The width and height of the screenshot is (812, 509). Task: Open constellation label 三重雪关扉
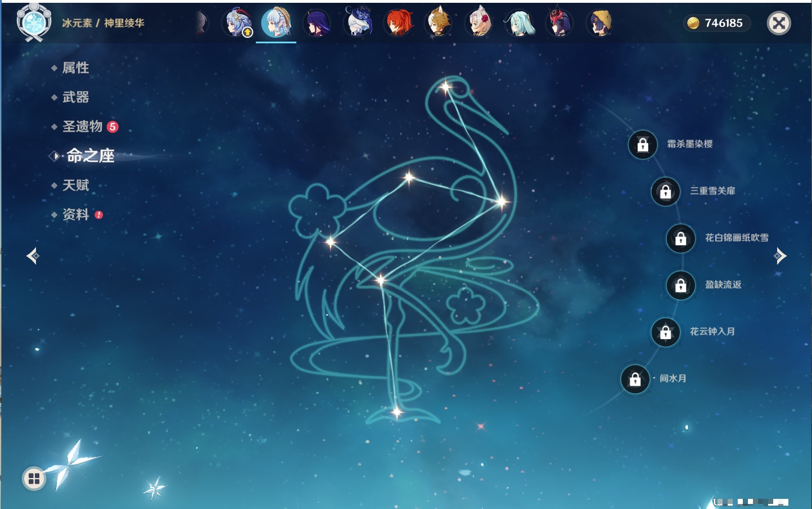712,191
